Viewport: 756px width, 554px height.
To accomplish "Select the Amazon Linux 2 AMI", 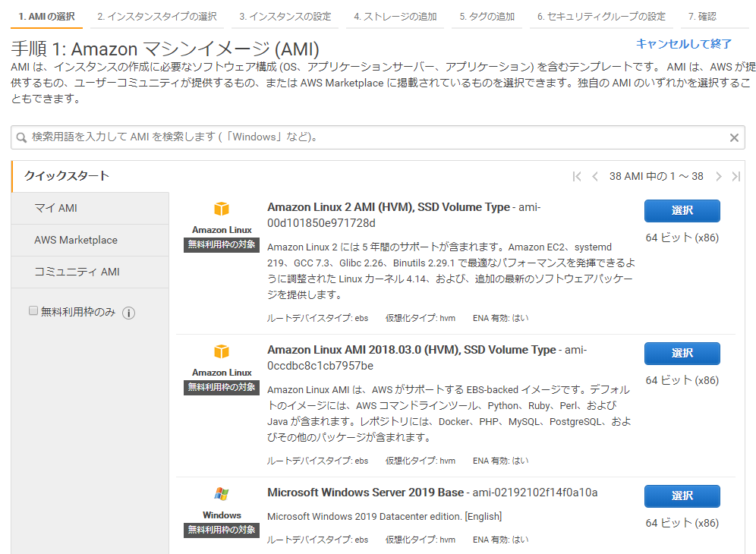I will [682, 211].
